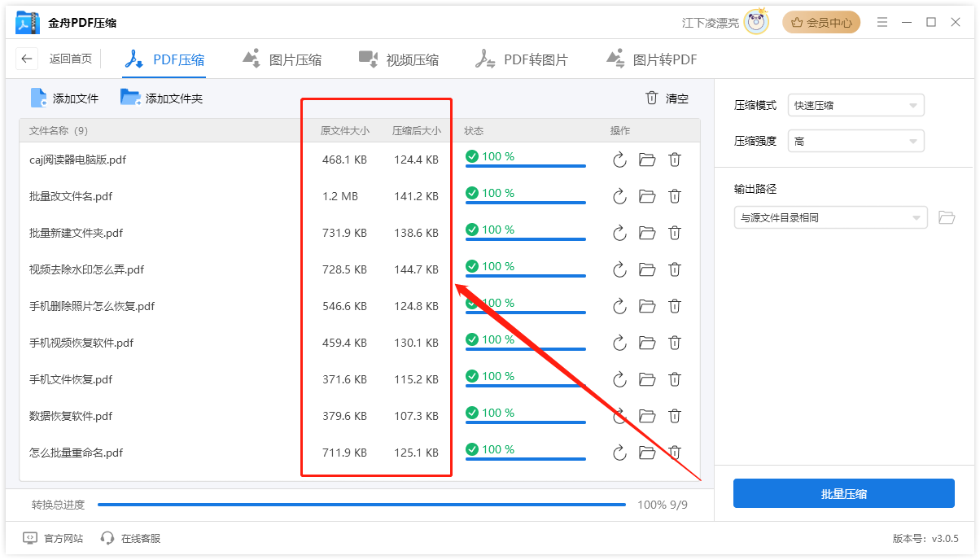980x560 pixels.
Task: Recompress 批量新建文件夹.pdf with the refresh icon
Action: pyautogui.click(x=619, y=234)
